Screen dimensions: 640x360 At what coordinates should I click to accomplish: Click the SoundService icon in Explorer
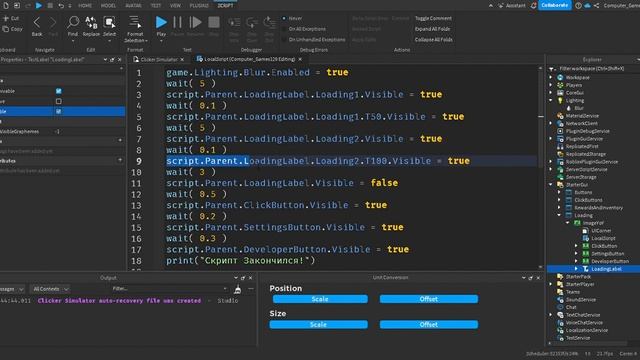[560, 300]
